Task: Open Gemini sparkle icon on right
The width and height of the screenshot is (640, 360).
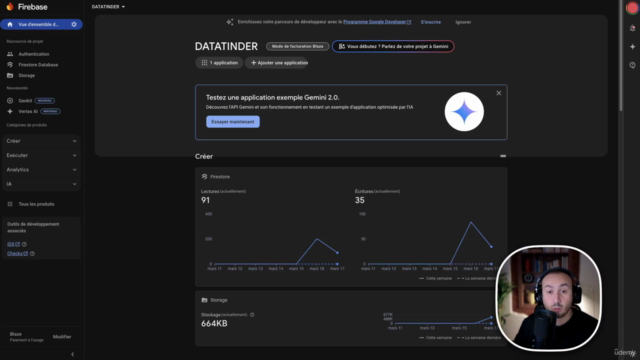Action: (x=632, y=47)
